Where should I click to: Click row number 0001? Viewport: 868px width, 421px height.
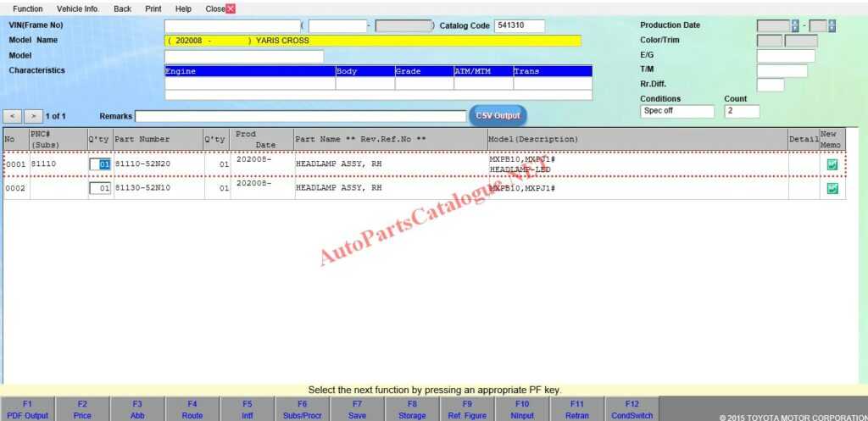15,164
